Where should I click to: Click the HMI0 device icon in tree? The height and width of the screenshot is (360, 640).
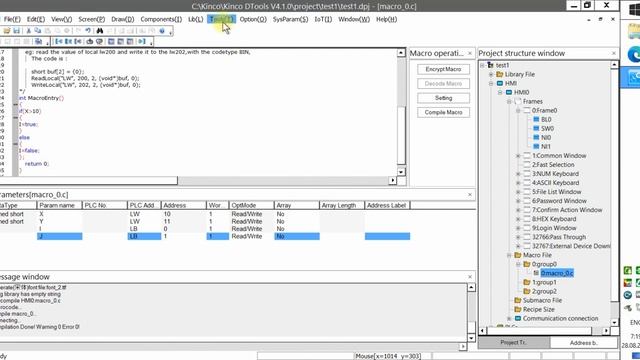tap(509, 92)
